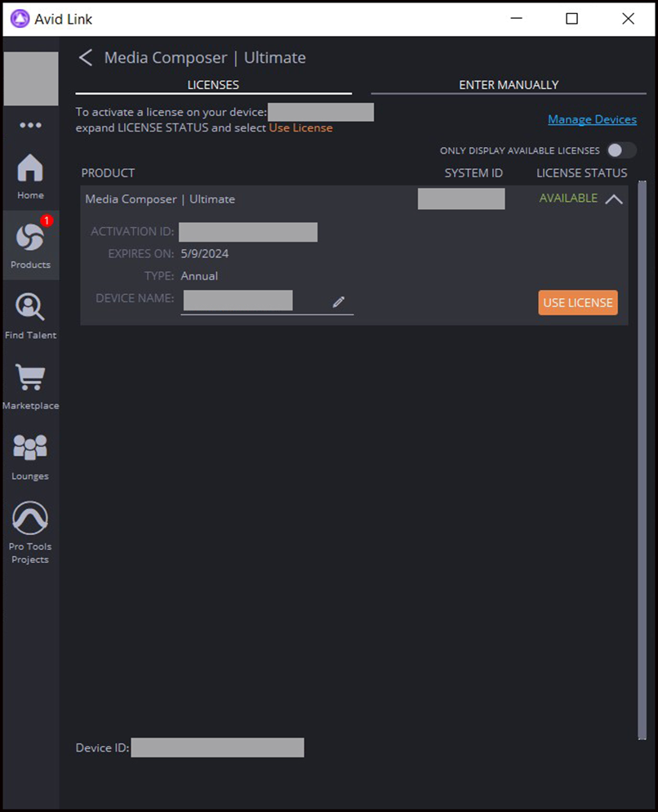Click the Use License button

578,302
